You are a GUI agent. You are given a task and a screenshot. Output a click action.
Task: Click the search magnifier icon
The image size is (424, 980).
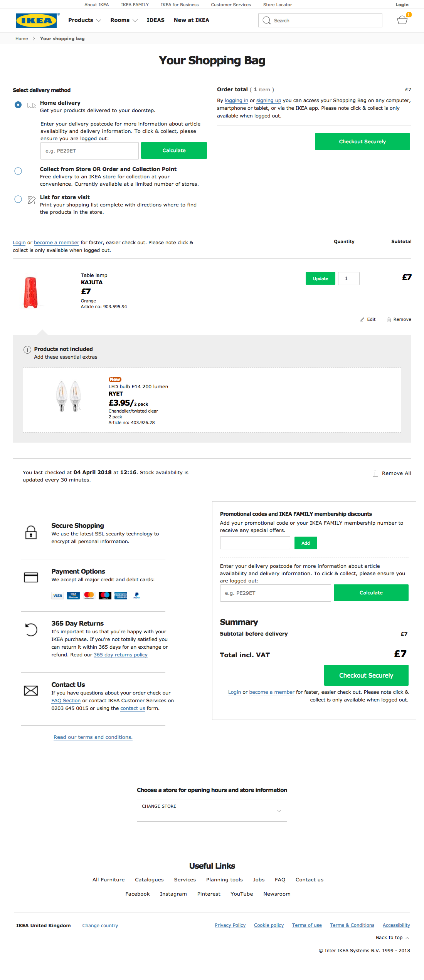pyautogui.click(x=267, y=20)
